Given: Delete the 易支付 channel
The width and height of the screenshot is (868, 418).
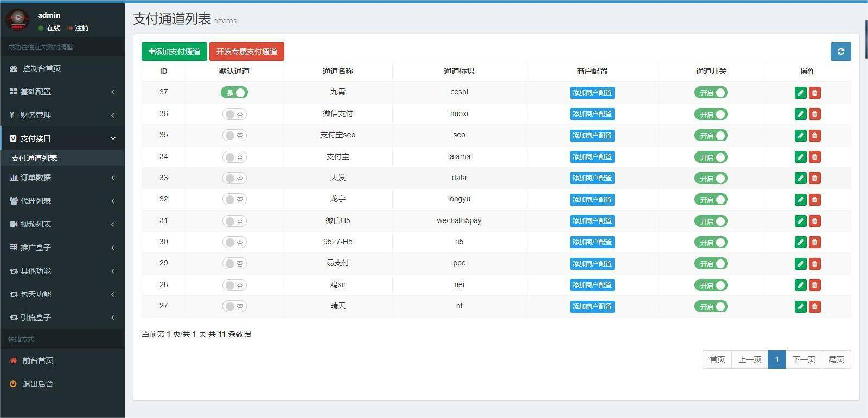Looking at the screenshot, I should click(814, 263).
